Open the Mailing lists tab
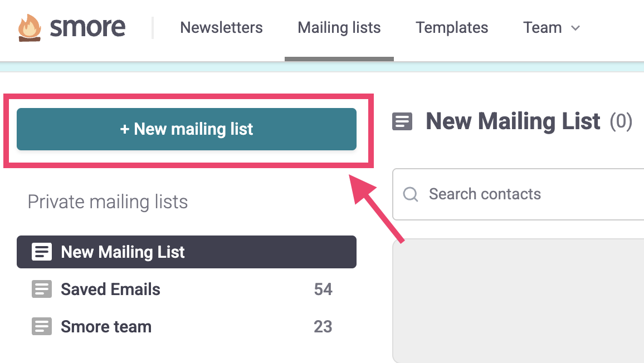The height and width of the screenshot is (363, 644). (x=339, y=27)
